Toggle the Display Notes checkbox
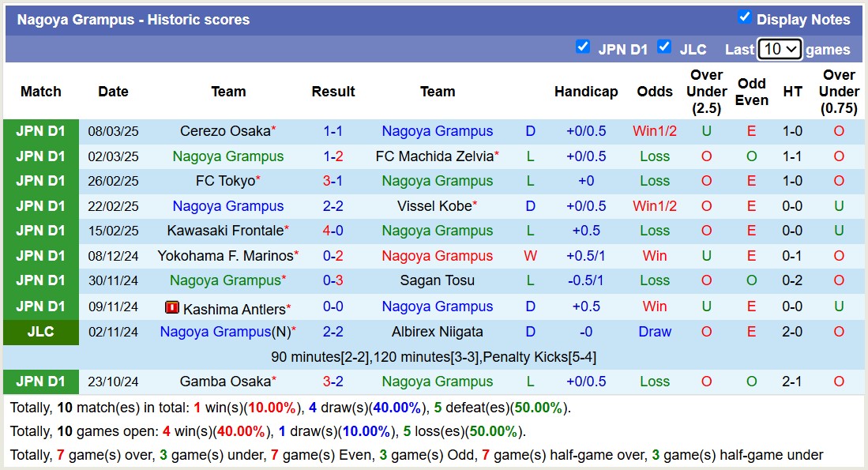This screenshot has width=868, height=470. click(744, 17)
